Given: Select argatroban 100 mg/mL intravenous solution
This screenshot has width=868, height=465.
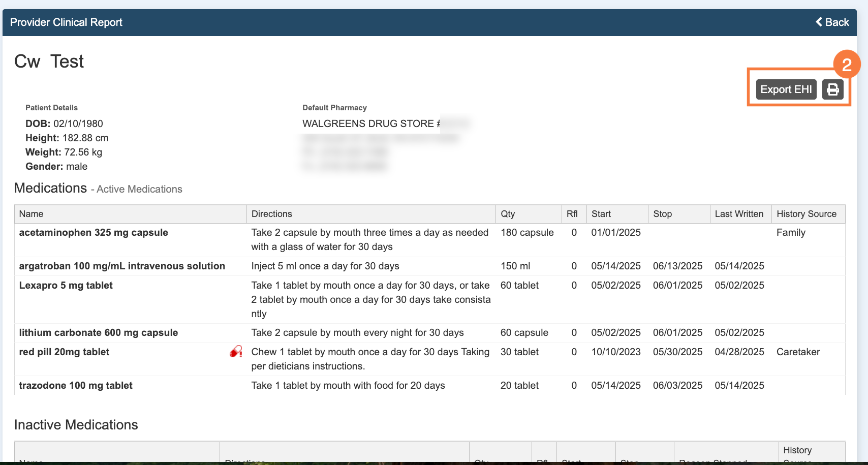Looking at the screenshot, I should tap(122, 266).
